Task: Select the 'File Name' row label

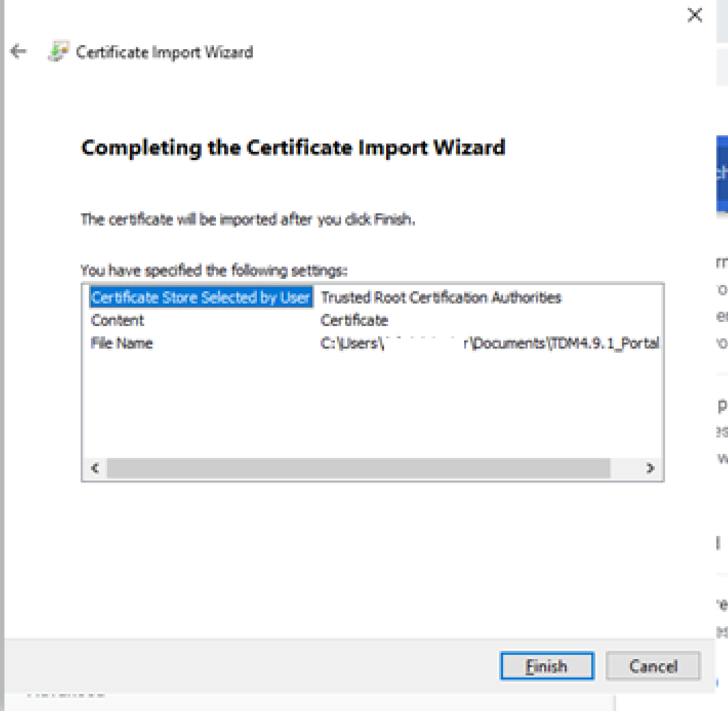Action: [122, 343]
